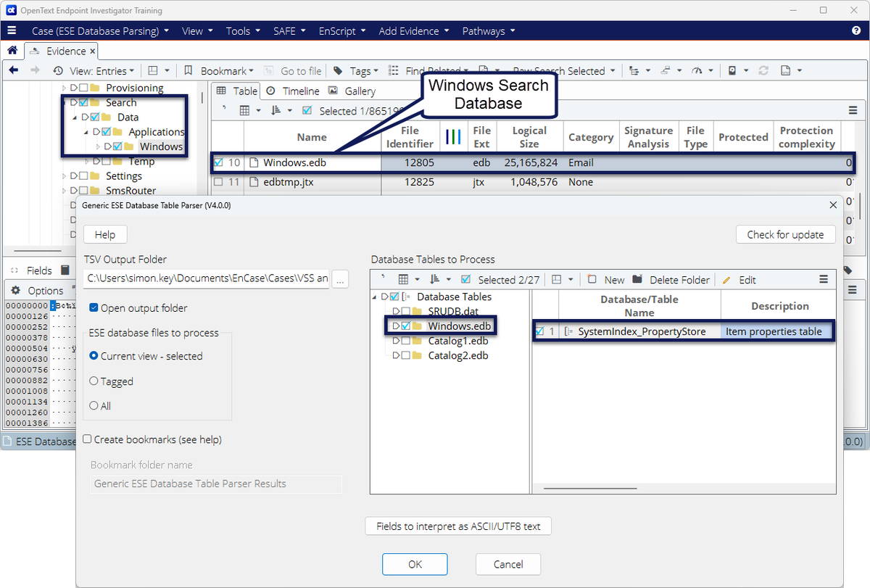The width and height of the screenshot is (870, 588).
Task: Click the Bookmark icon in Evidence toolbar
Action: coord(188,70)
